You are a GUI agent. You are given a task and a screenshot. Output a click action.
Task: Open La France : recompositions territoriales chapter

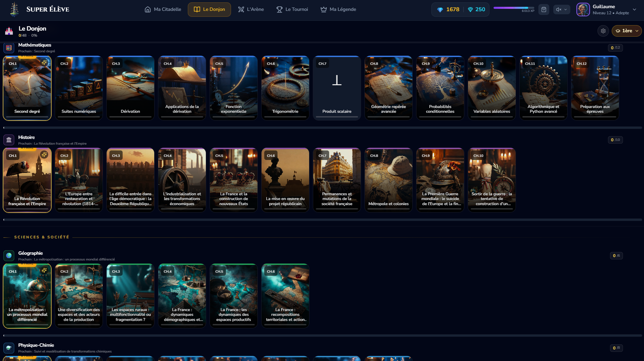285,296
